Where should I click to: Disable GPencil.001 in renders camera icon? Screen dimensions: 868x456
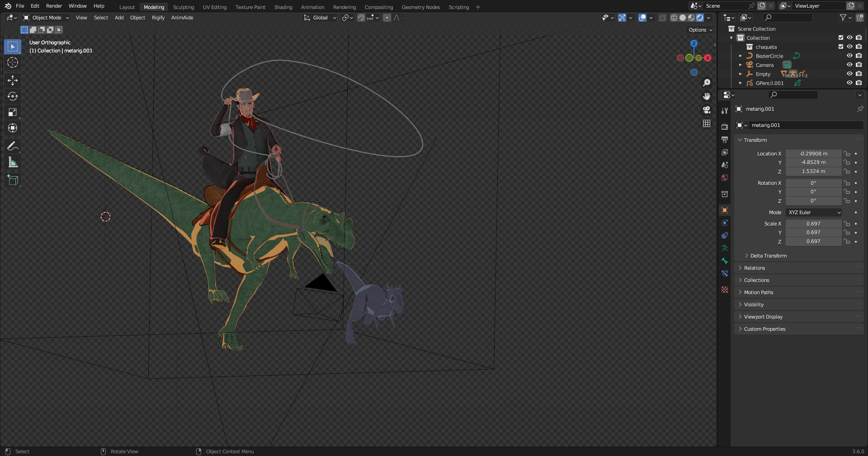click(x=859, y=83)
